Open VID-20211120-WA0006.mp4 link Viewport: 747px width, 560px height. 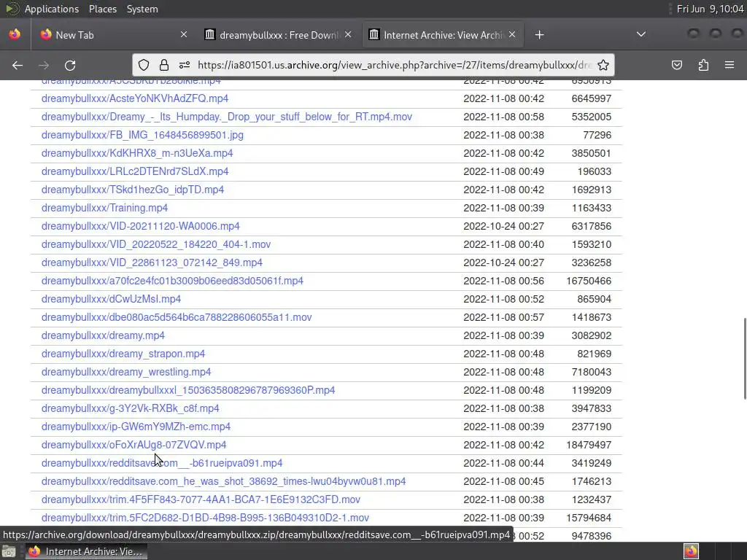141,226
